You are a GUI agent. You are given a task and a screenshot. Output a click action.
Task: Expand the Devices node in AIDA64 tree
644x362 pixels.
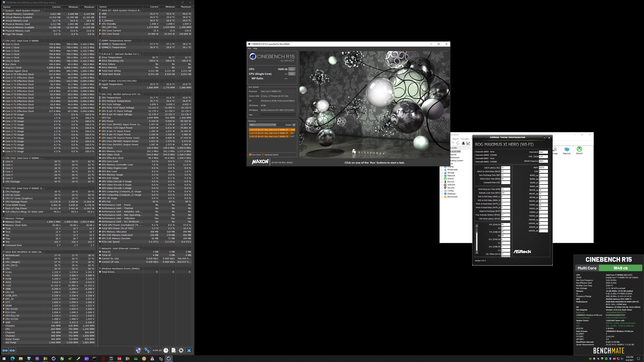tap(442, 182)
